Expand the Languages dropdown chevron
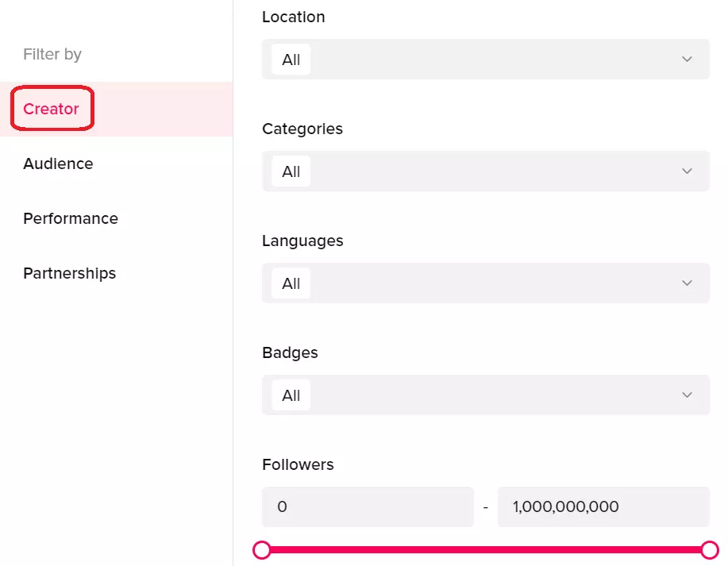 click(x=687, y=283)
